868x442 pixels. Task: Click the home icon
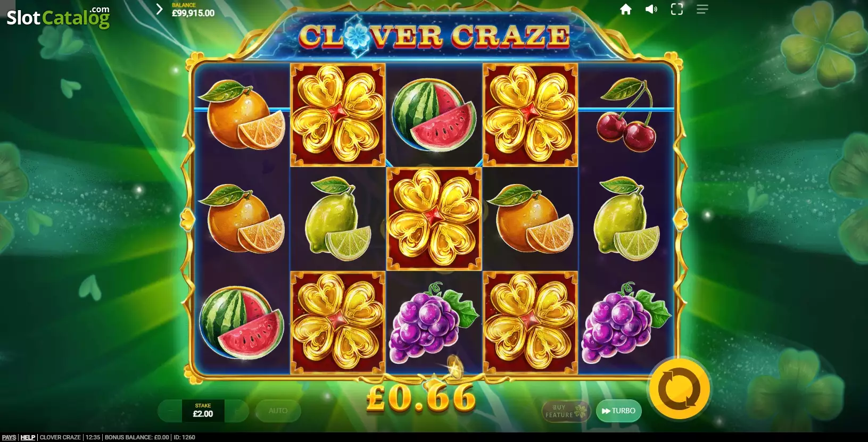[x=626, y=10]
